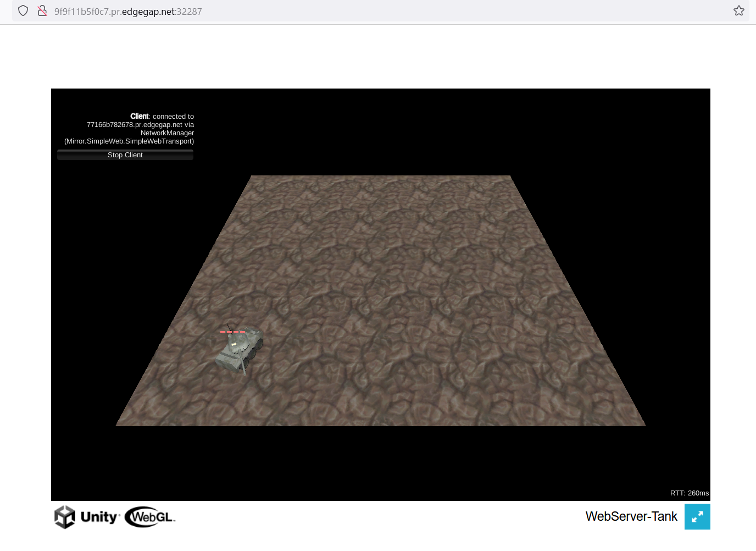Click the insecure connection padlock icon
The height and width of the screenshot is (551, 756).
[x=42, y=11]
